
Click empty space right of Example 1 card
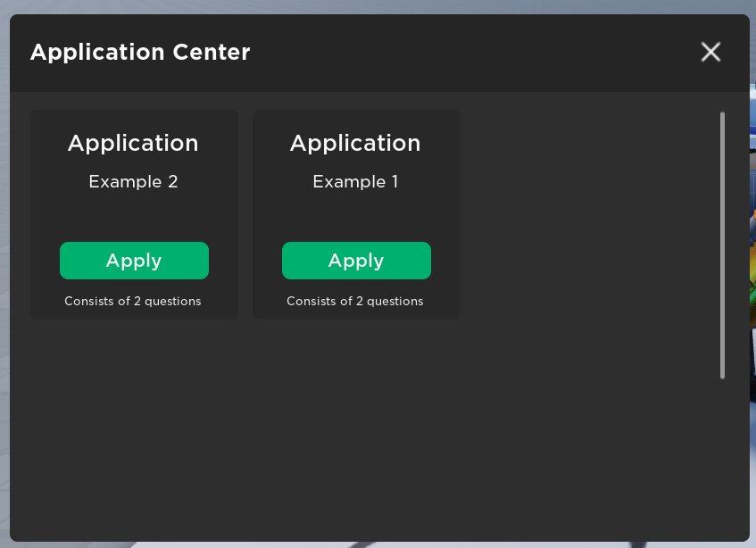pyautogui.click(x=580, y=214)
